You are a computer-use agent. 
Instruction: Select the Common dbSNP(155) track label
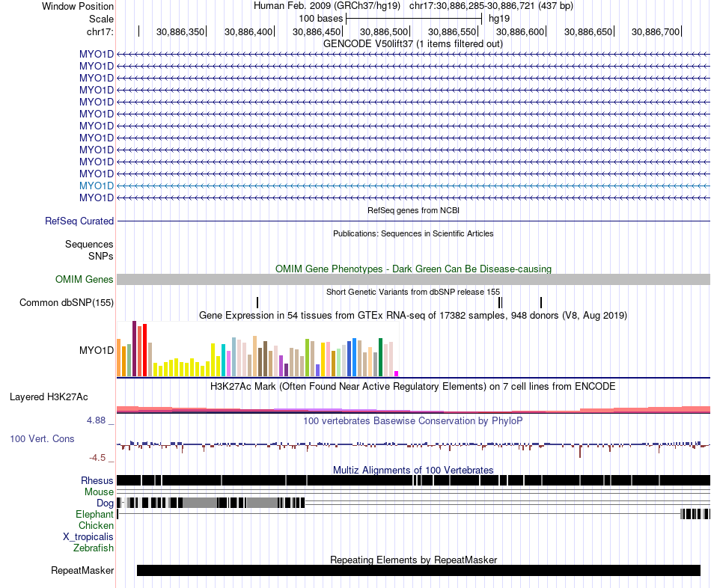pyautogui.click(x=67, y=302)
